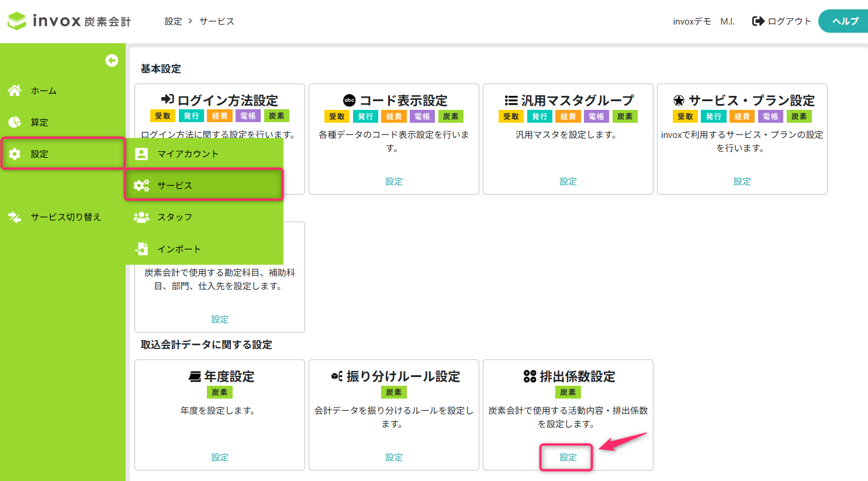Screen dimensions: 868x481
Task: Click the 炭素 tag under 年度設定
Action: 220,392
